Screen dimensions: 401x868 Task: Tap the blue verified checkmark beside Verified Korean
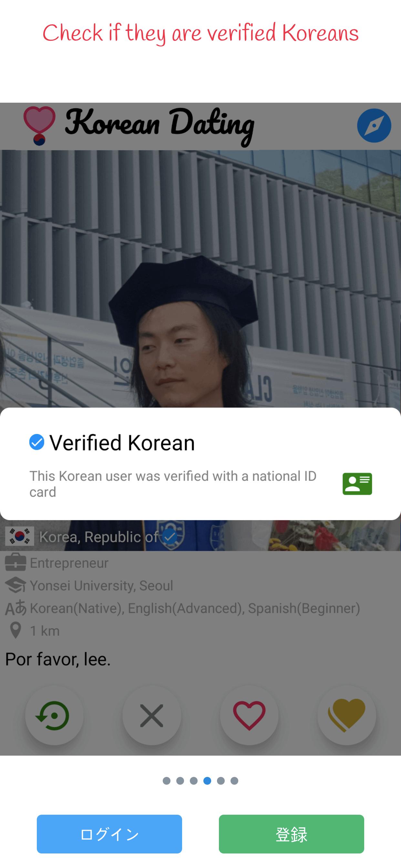pos(37,442)
